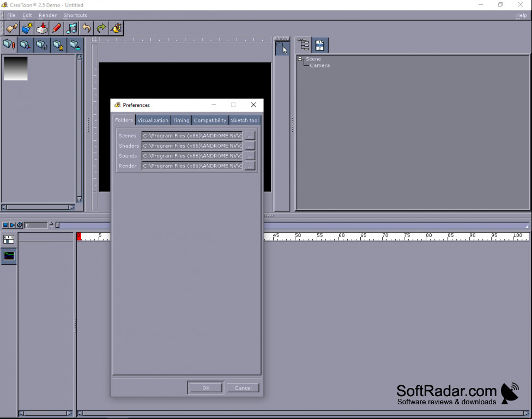Switch to the Timing tab

(x=181, y=120)
